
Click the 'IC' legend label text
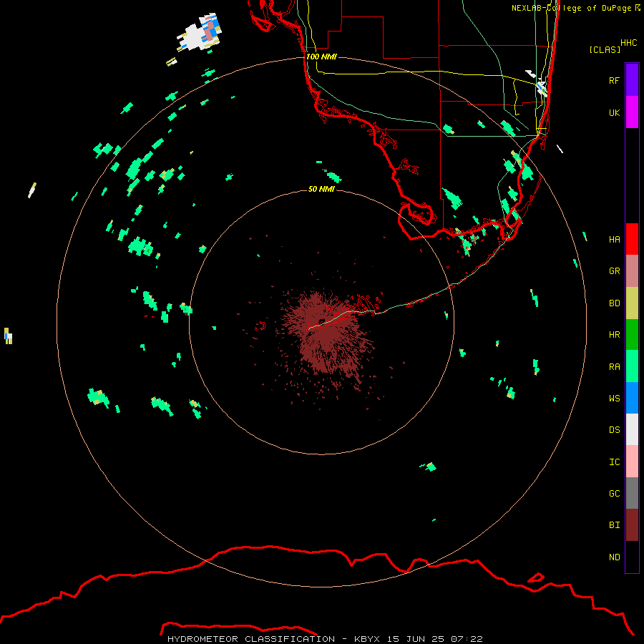pyautogui.click(x=614, y=462)
